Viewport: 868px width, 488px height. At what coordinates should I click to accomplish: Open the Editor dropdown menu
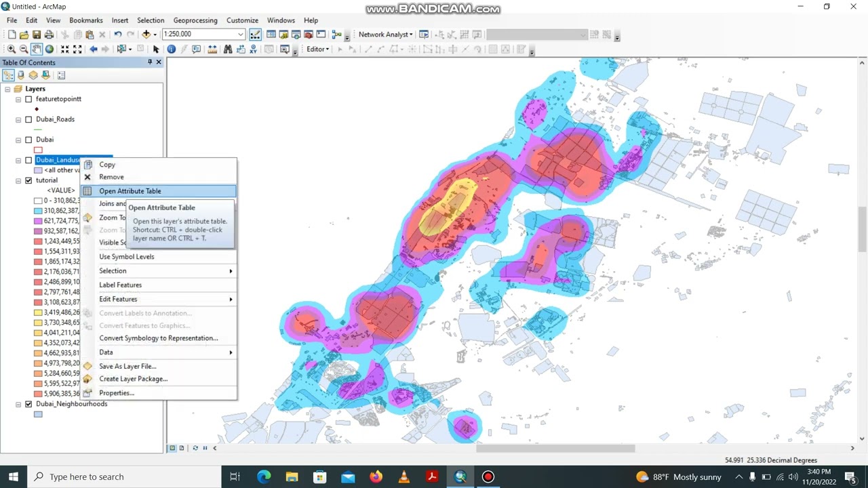318,49
